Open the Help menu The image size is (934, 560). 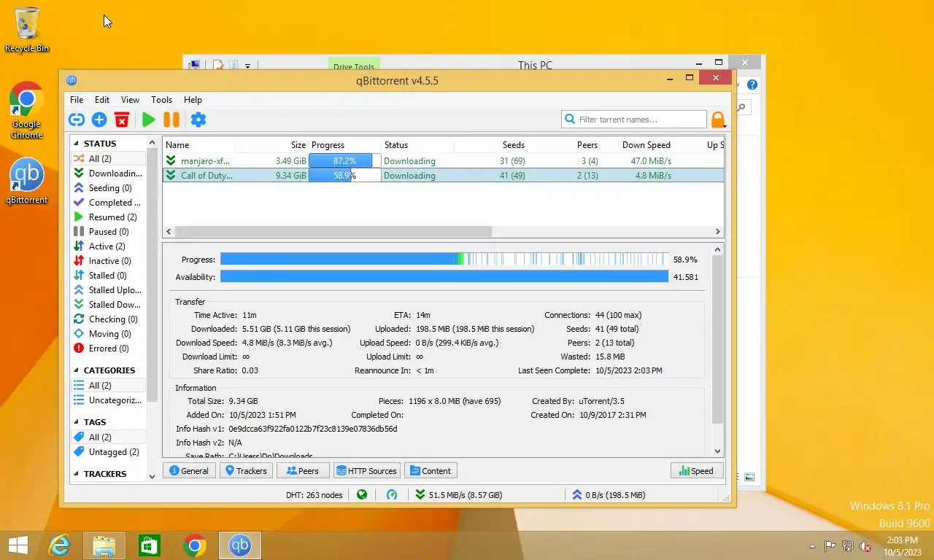(193, 100)
